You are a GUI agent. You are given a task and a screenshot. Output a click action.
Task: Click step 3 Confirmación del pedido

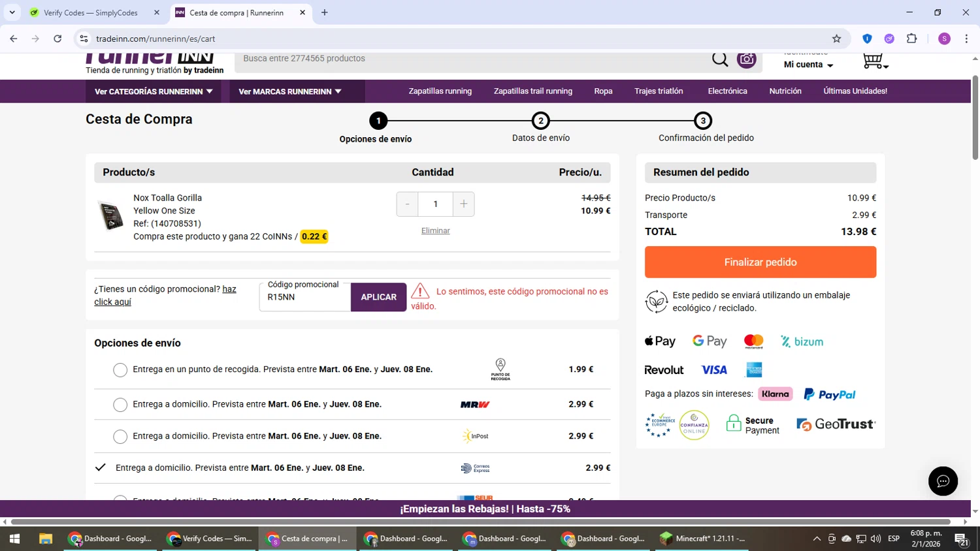[706, 127]
